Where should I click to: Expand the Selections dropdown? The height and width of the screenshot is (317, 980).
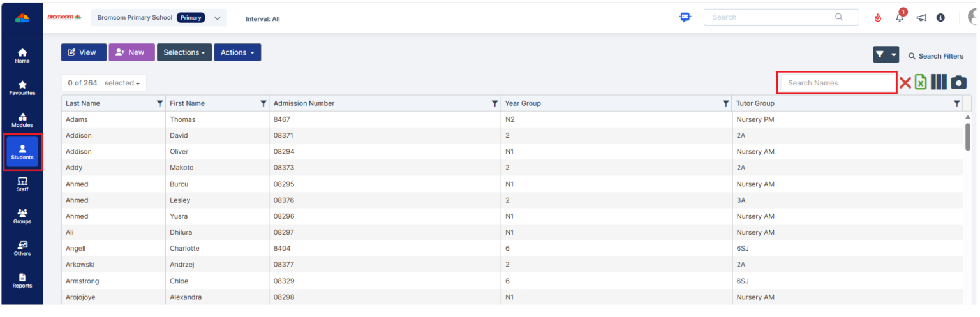point(184,52)
